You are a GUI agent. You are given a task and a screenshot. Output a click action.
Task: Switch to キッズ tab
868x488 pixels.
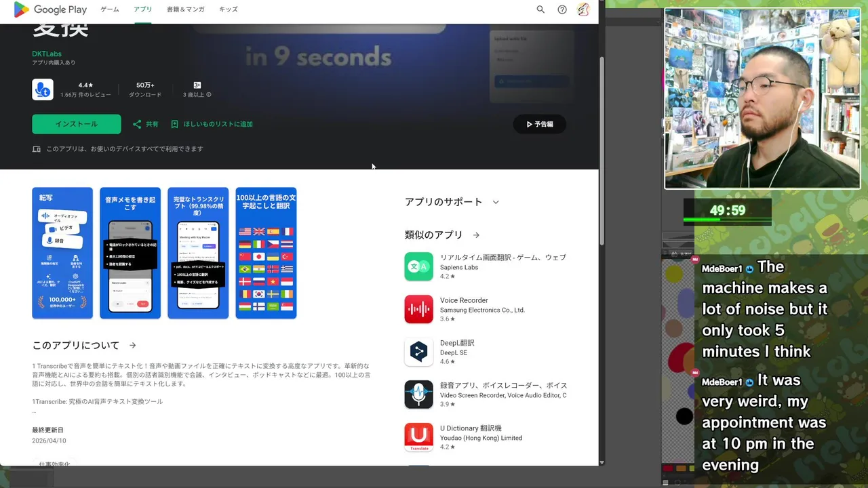[228, 9]
